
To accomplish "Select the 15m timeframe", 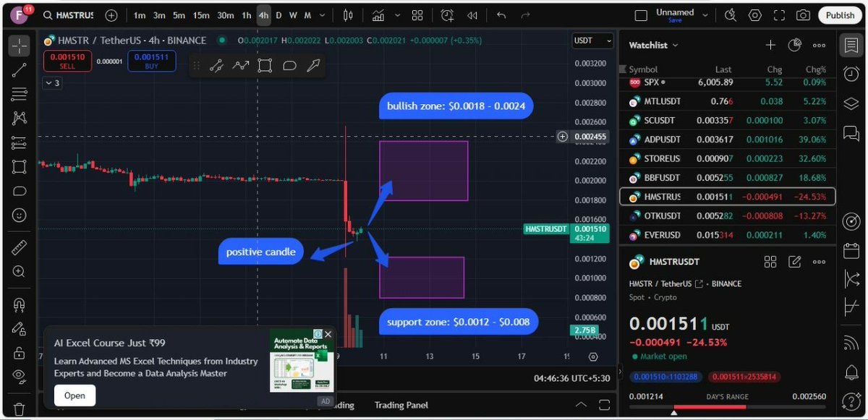I will coord(201,15).
